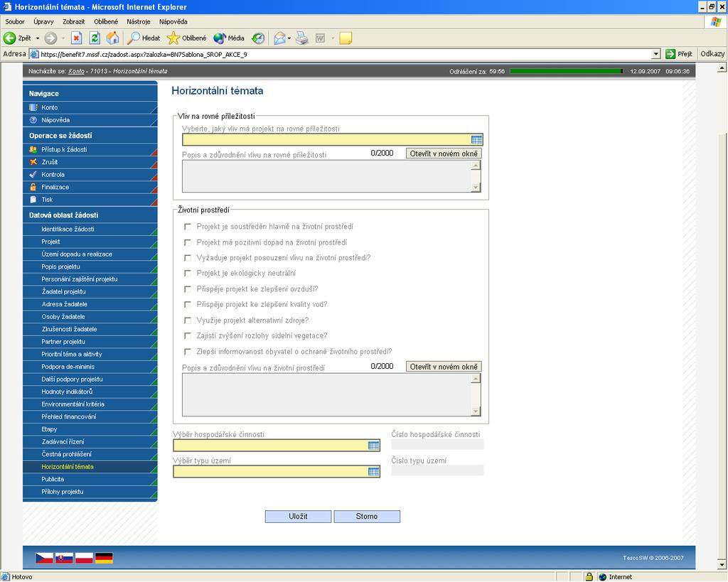Viewport: 728px width, 582px height.
Task: Select Czech flag language
Action: point(45,559)
